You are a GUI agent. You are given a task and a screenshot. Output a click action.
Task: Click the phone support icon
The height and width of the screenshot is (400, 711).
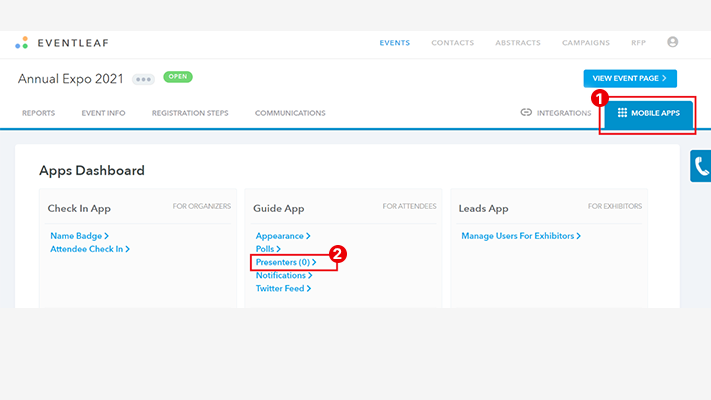(x=701, y=167)
